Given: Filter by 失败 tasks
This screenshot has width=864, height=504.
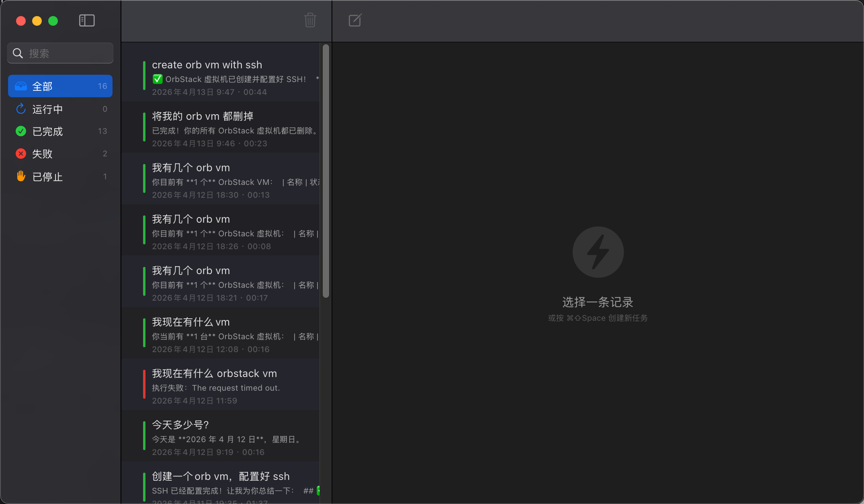Looking at the screenshot, I should point(60,154).
